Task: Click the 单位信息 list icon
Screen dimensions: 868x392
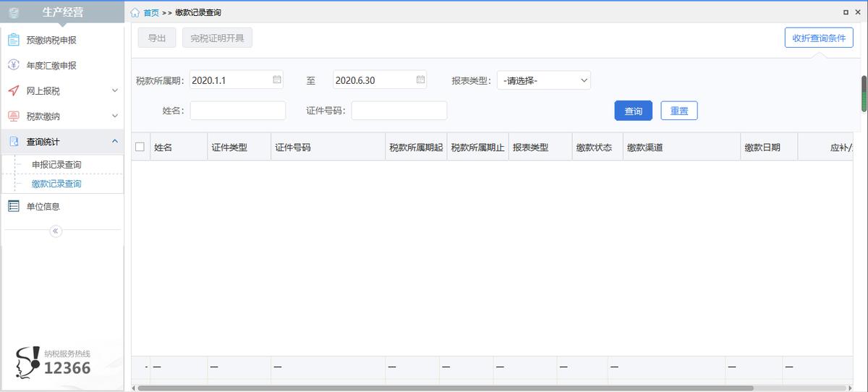Action: click(14, 206)
